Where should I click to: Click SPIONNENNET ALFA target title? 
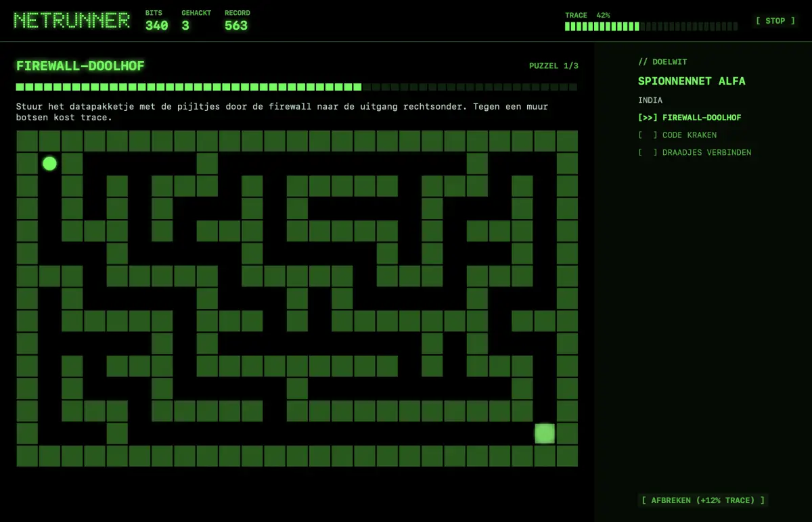[692, 81]
